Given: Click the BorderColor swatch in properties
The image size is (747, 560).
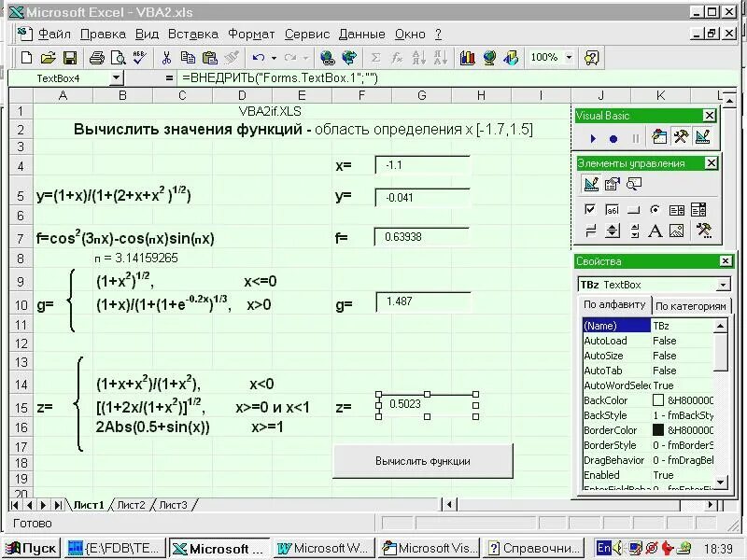Looking at the screenshot, I should [658, 430].
